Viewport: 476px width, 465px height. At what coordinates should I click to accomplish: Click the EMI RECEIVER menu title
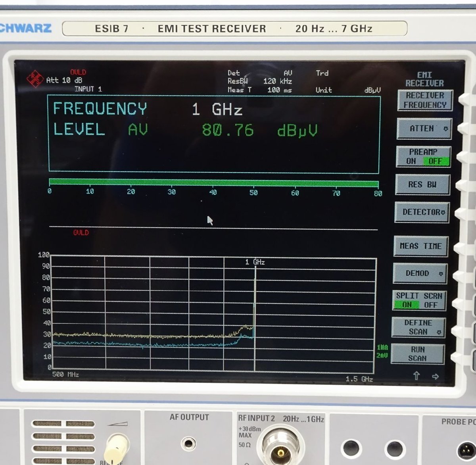point(424,79)
